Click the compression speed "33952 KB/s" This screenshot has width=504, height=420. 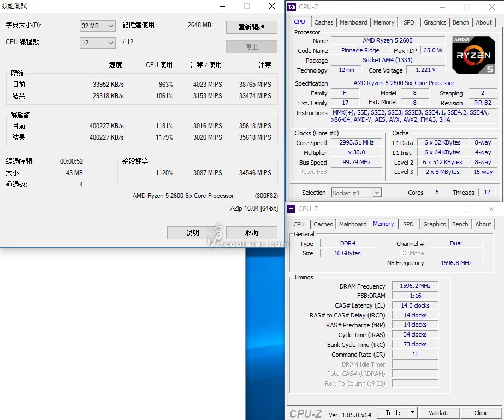[108, 85]
